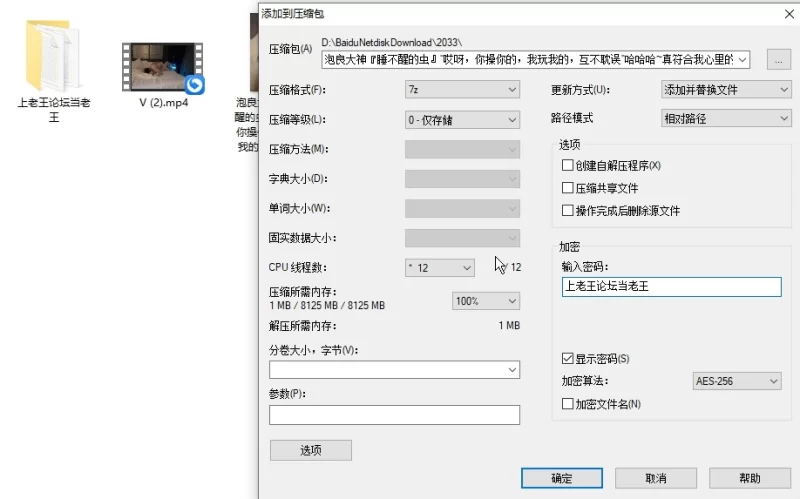This screenshot has width=800, height=499.
Task: Enable 创建自解压程序 checkbox
Action: tap(567, 165)
